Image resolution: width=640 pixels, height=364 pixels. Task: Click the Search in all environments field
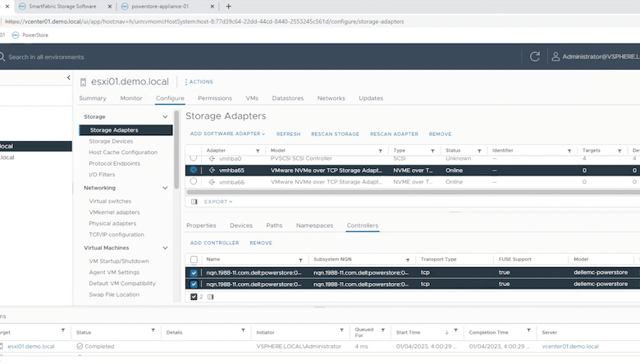(x=46, y=57)
